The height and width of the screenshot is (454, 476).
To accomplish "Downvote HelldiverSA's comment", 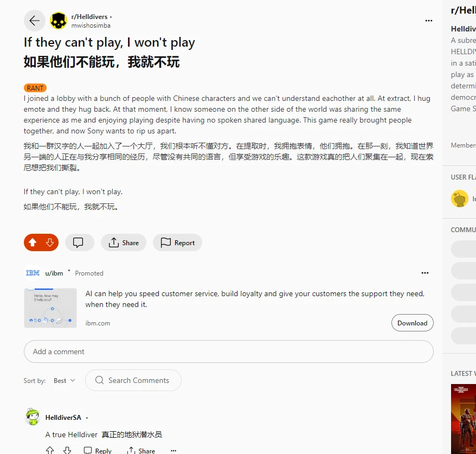I will point(67,450).
